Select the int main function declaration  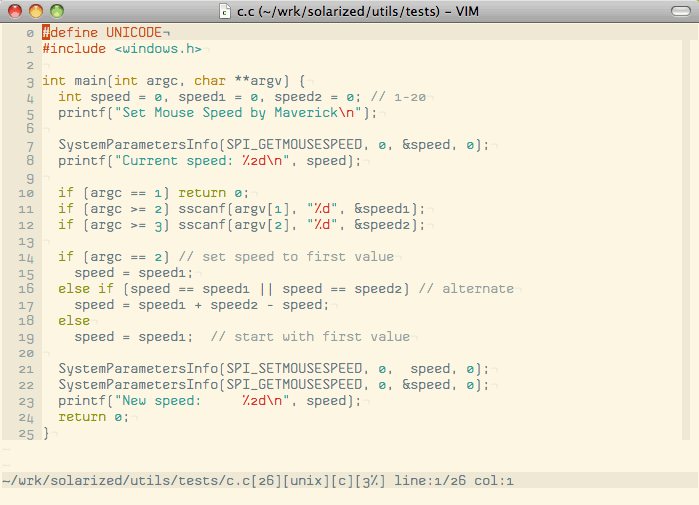170,81
